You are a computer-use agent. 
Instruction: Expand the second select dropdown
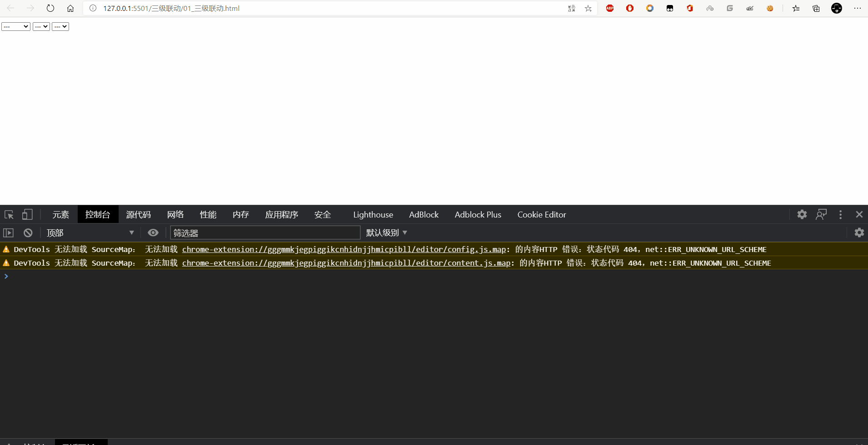tap(41, 27)
